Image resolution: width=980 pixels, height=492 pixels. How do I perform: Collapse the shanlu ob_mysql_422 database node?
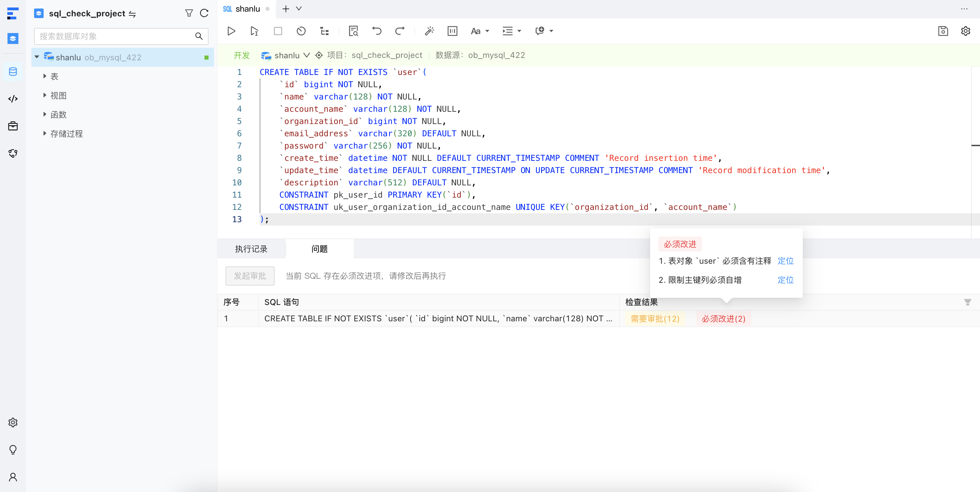coord(37,57)
